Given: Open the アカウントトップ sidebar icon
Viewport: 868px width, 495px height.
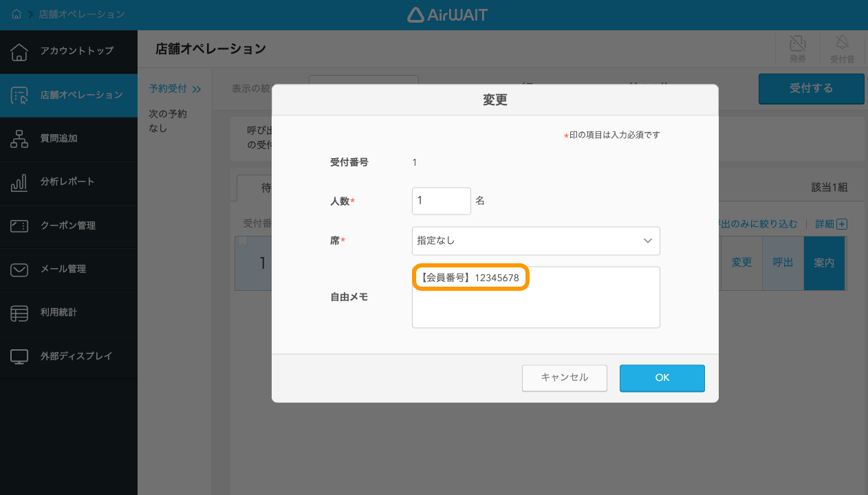Looking at the screenshot, I should click(19, 52).
